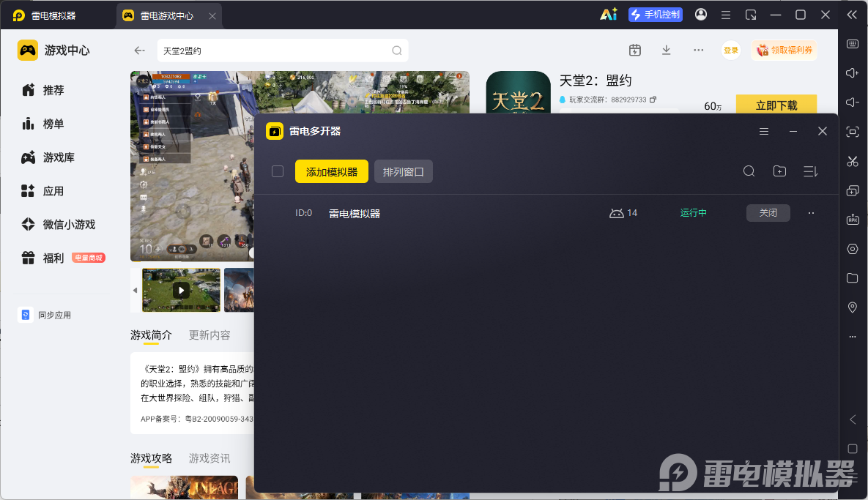Open the calendar check-in icon
This screenshot has width=868, height=500.
(x=635, y=50)
